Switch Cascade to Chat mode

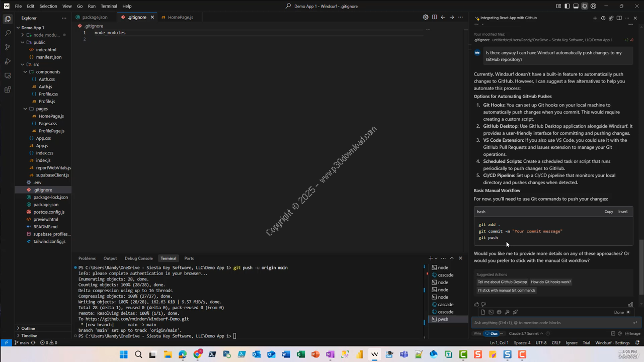[x=492, y=333]
